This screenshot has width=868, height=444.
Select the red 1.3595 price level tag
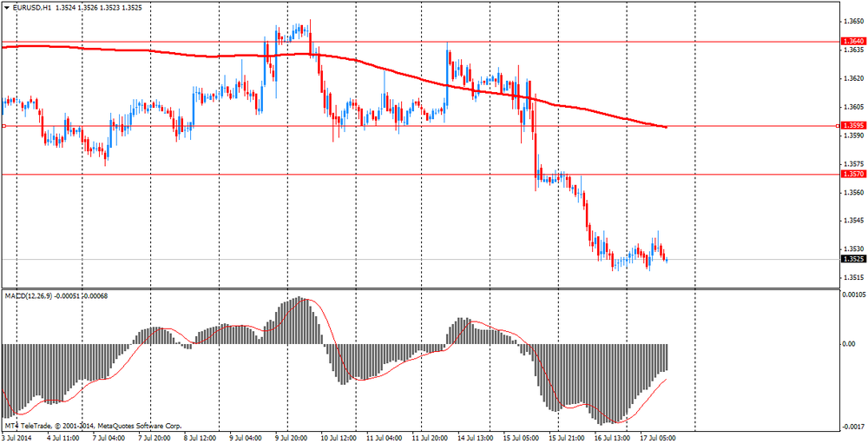pyautogui.click(x=852, y=126)
